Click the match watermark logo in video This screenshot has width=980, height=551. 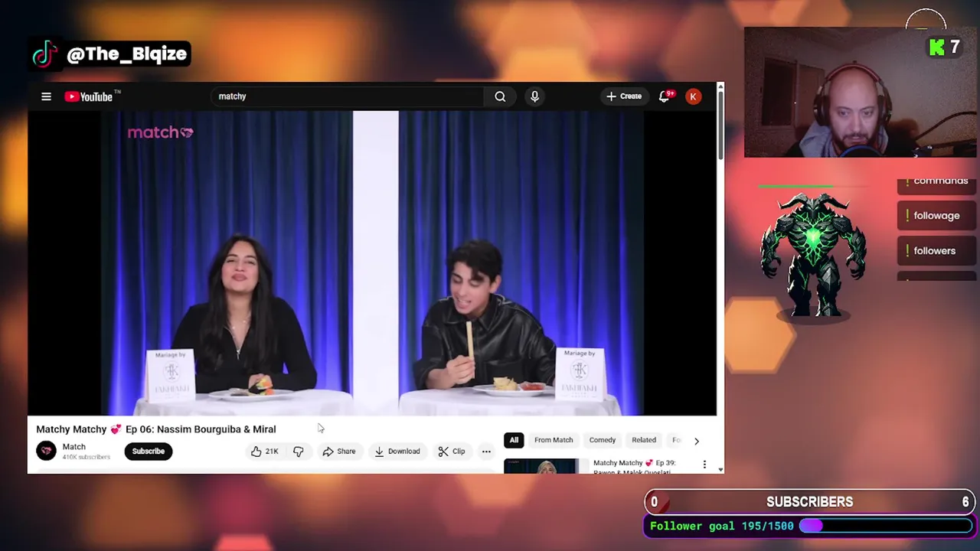click(160, 132)
